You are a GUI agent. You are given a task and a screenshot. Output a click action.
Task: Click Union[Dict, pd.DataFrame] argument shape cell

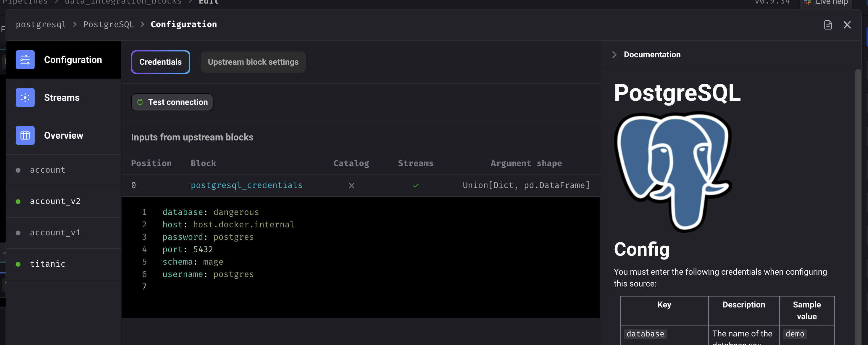[526, 185]
